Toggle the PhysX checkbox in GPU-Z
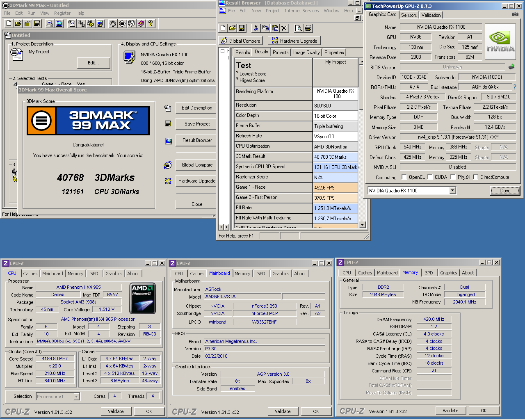Image resolution: width=525 pixels, height=420 pixels. 453,177
